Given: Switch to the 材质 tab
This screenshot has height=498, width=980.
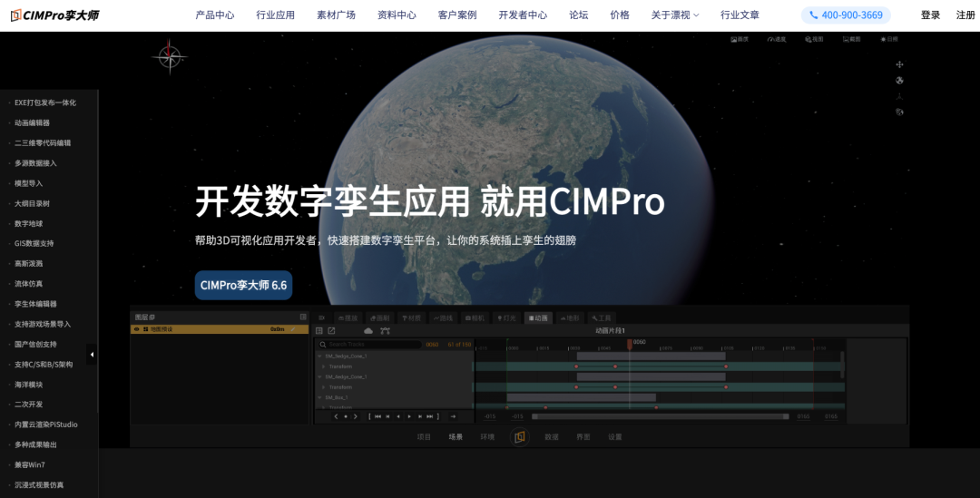Looking at the screenshot, I should point(412,318).
